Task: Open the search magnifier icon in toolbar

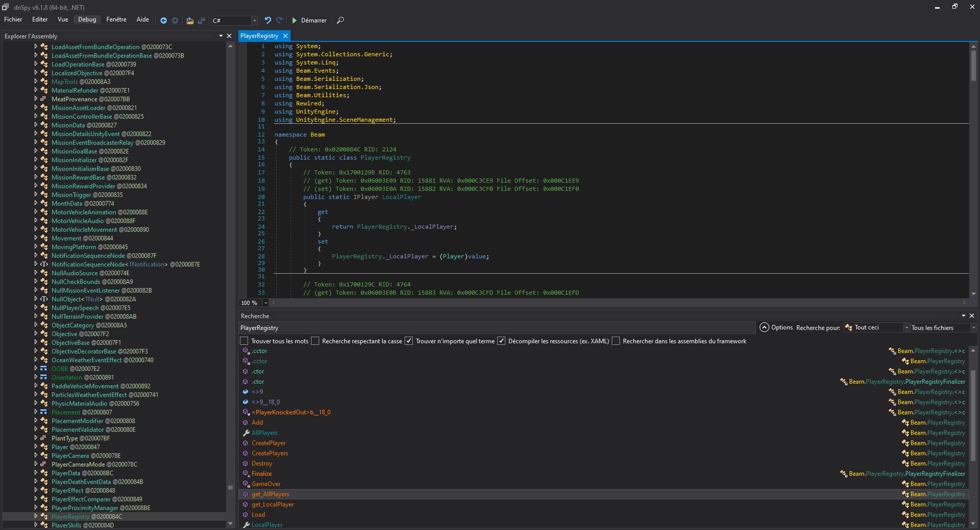Action: tap(340, 20)
